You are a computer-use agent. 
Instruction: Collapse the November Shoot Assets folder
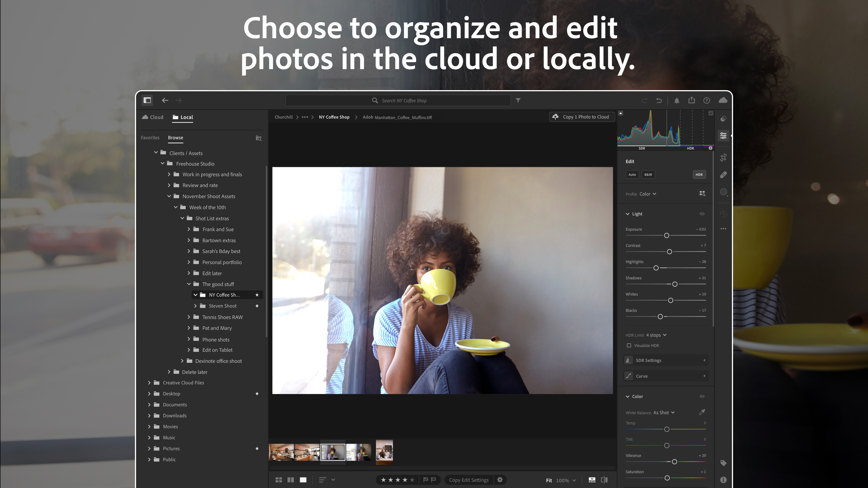pos(169,196)
